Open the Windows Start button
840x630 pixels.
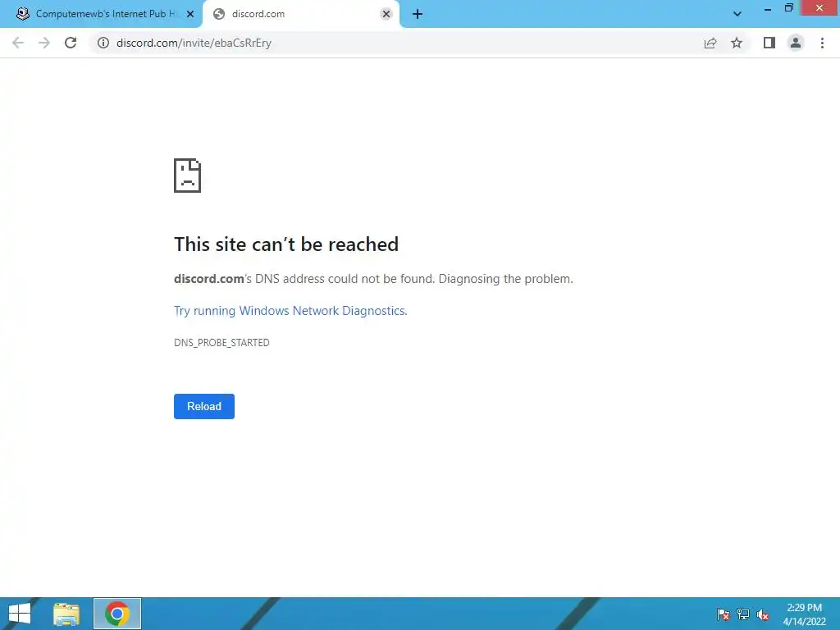click(20, 614)
